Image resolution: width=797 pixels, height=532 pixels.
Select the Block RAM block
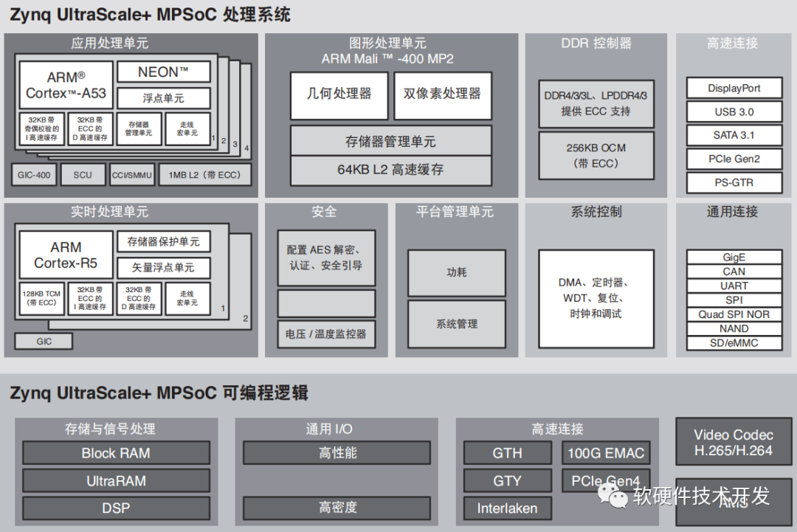[x=116, y=453]
